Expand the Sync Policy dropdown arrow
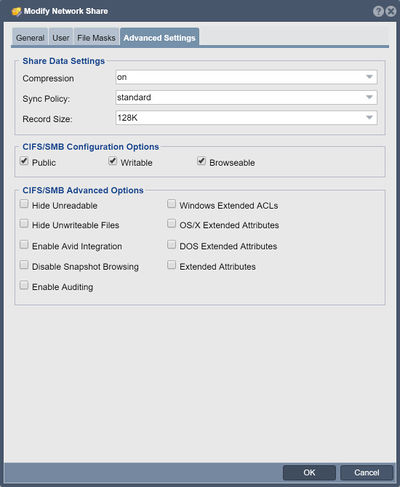Screen dimensions: 400x487 click(x=369, y=97)
